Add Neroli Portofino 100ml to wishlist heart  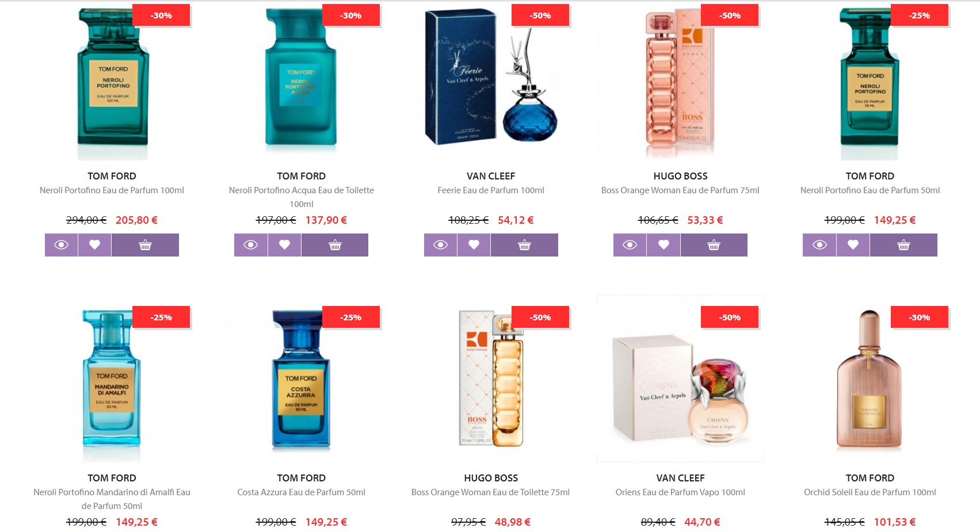(x=95, y=245)
